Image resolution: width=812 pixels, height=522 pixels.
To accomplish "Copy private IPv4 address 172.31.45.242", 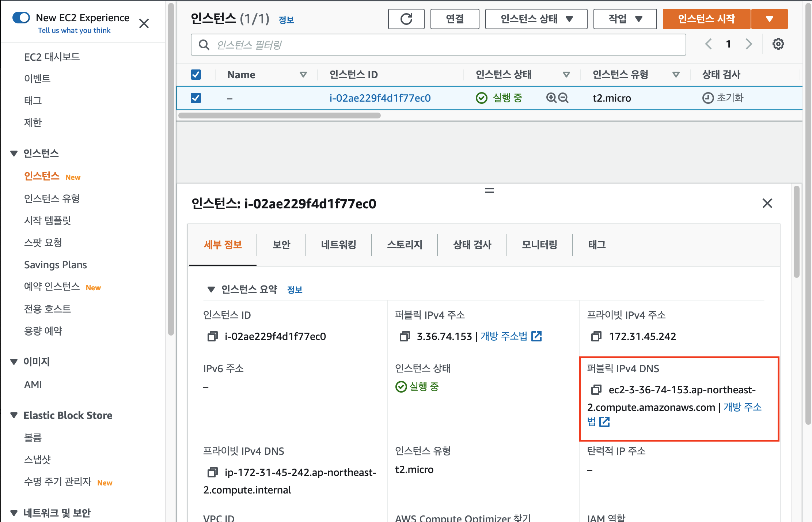I will pyautogui.click(x=596, y=336).
